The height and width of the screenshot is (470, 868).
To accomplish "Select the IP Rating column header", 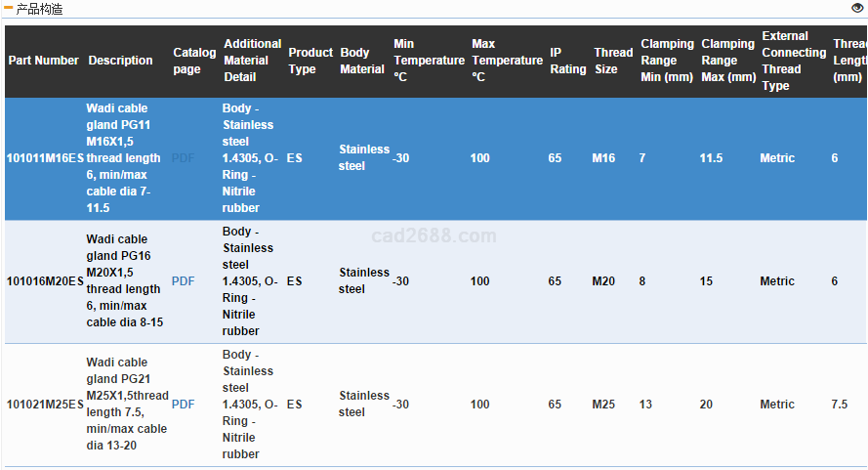I will (x=567, y=61).
